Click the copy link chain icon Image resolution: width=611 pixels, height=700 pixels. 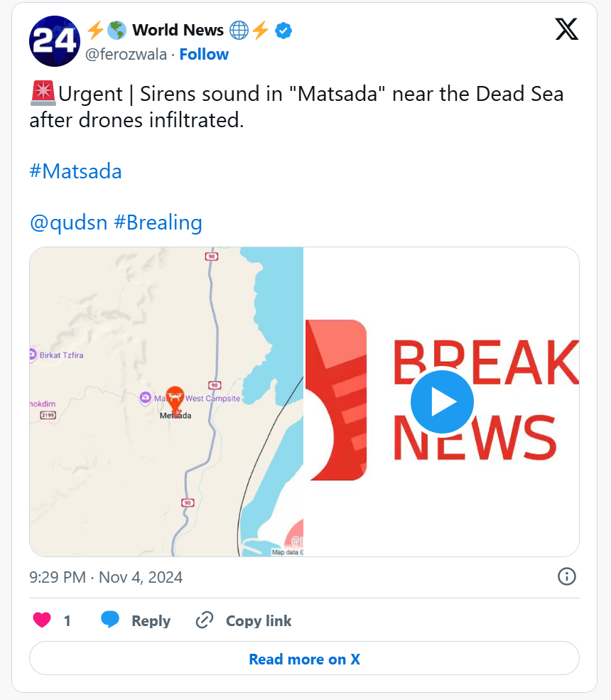(205, 620)
